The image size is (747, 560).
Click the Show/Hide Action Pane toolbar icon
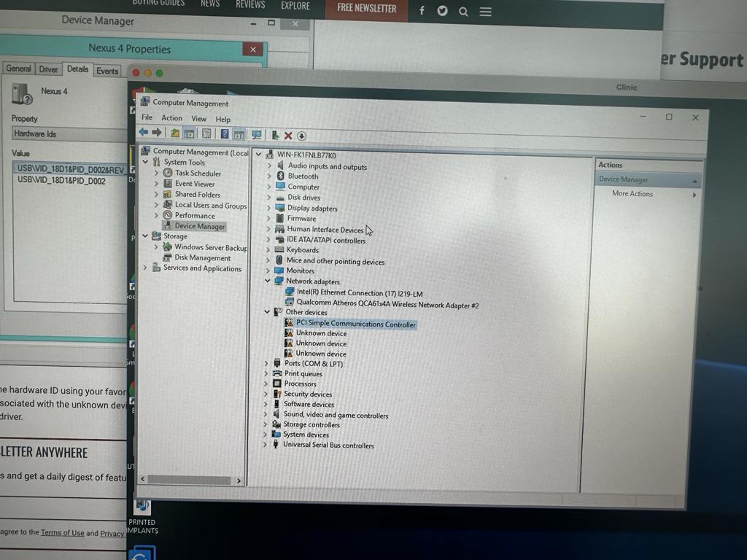tap(238, 134)
